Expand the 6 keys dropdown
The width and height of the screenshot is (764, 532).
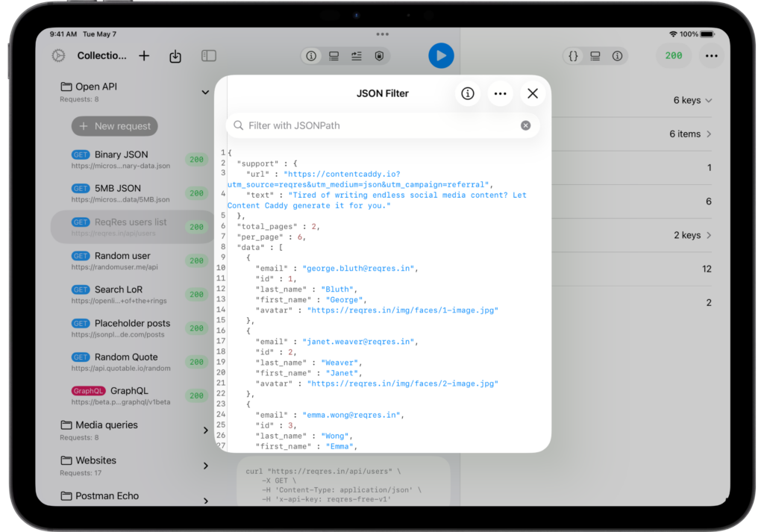click(x=693, y=100)
